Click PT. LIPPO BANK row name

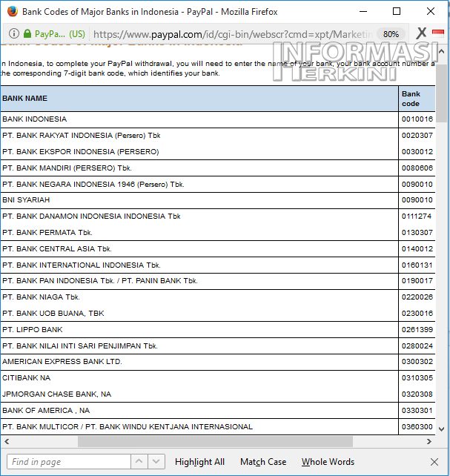pos(32,330)
